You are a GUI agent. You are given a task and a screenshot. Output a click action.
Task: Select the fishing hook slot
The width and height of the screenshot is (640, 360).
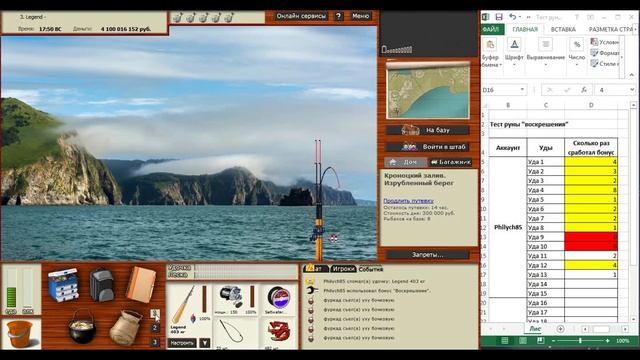pos(236,333)
